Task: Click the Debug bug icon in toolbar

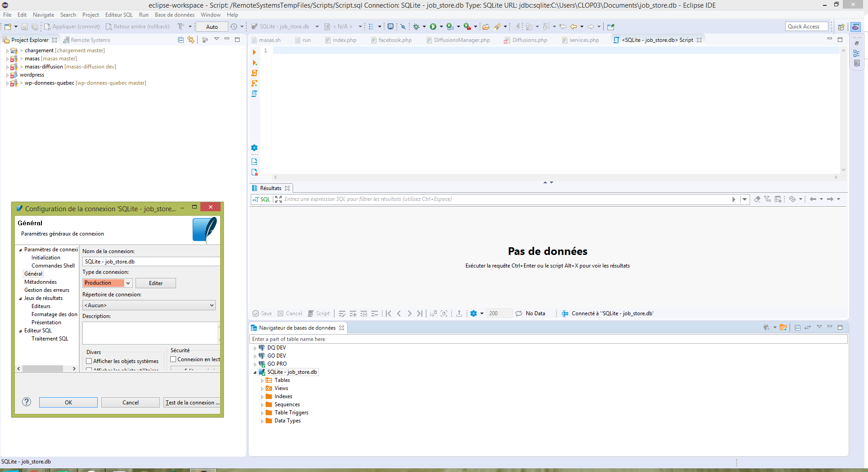Action: (x=416, y=27)
